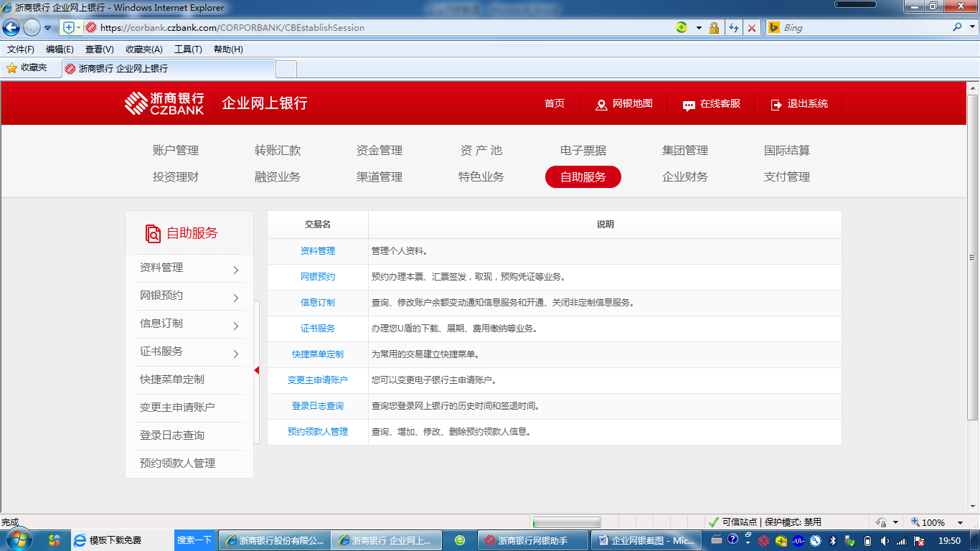Open the 证书服务 link in the table
The height and width of the screenshot is (551, 980).
pyautogui.click(x=318, y=329)
